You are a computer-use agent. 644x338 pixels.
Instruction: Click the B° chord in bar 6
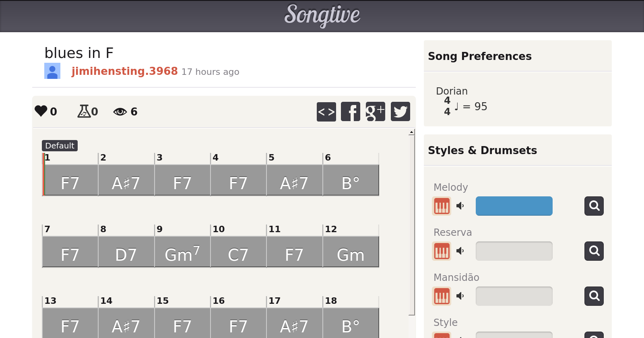click(x=351, y=183)
